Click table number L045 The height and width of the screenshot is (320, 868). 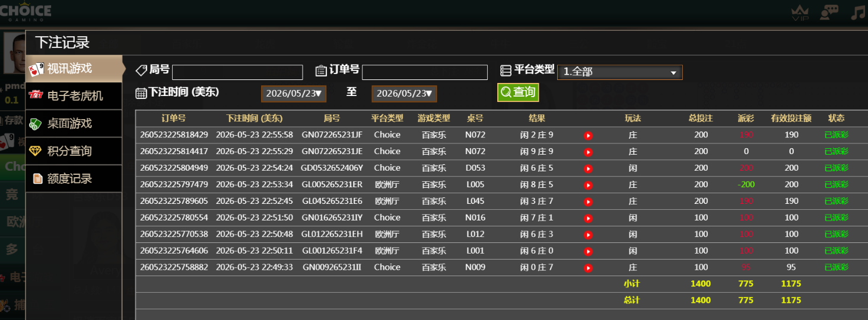tap(475, 201)
